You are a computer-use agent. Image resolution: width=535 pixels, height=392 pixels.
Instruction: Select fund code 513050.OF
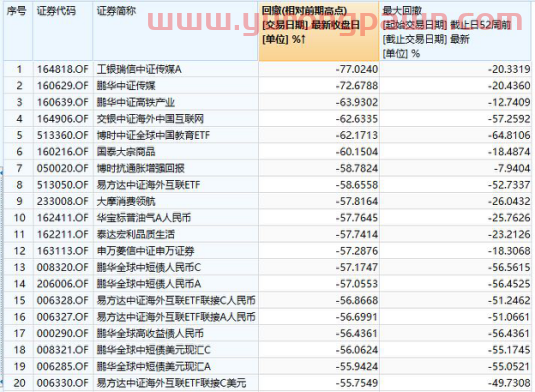(62, 185)
